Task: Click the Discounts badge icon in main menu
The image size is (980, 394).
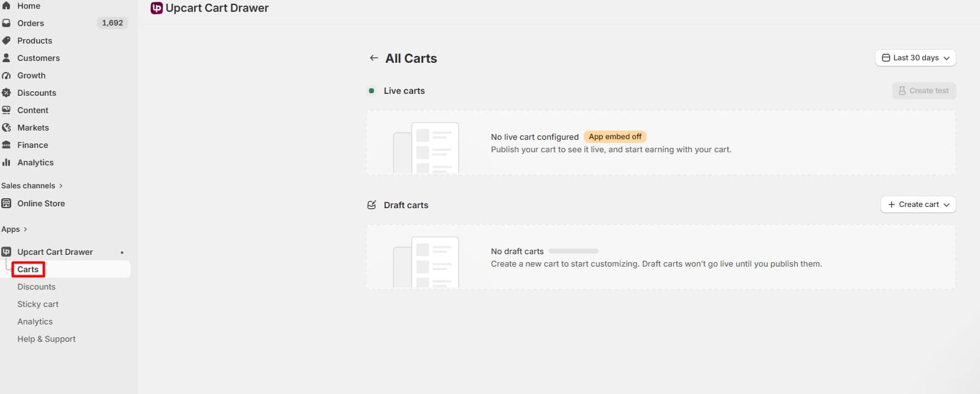Action: pyautogui.click(x=6, y=93)
